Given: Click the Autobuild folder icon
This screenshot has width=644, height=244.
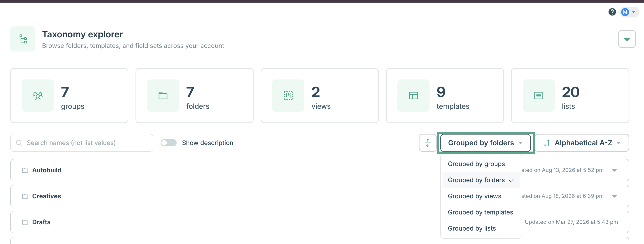Looking at the screenshot, I should 25,170.
